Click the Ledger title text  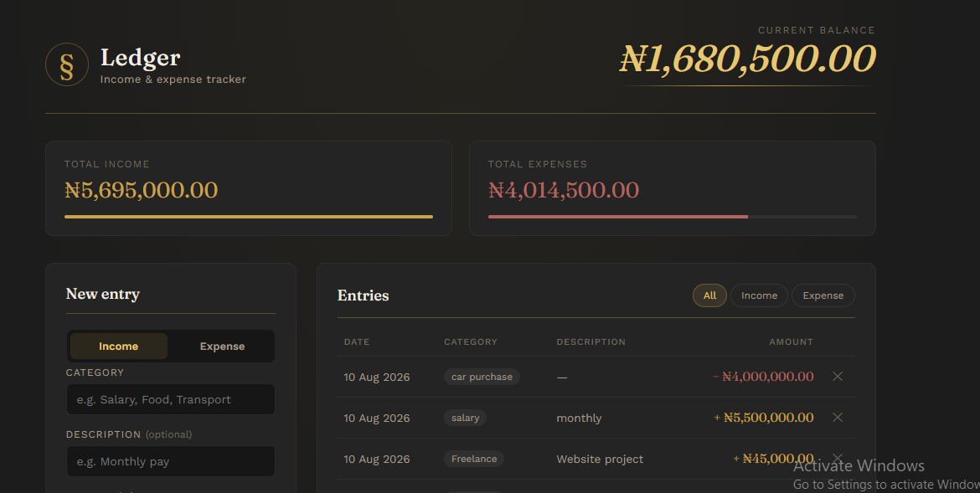point(140,58)
